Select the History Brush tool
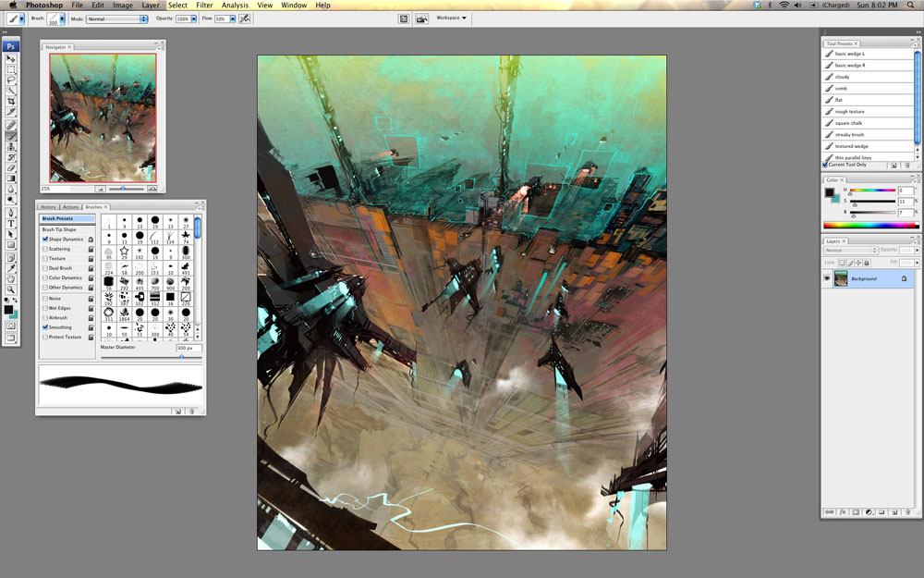The image size is (924, 578). tap(10, 157)
